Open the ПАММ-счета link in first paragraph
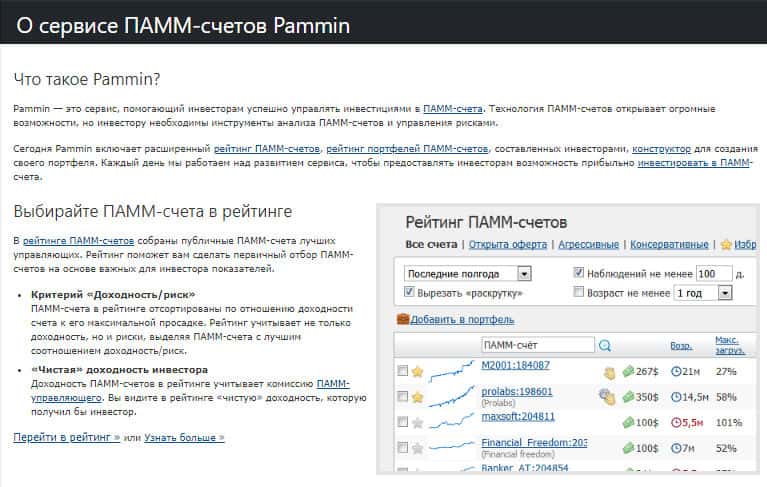This screenshot has width=767, height=487. click(452, 109)
